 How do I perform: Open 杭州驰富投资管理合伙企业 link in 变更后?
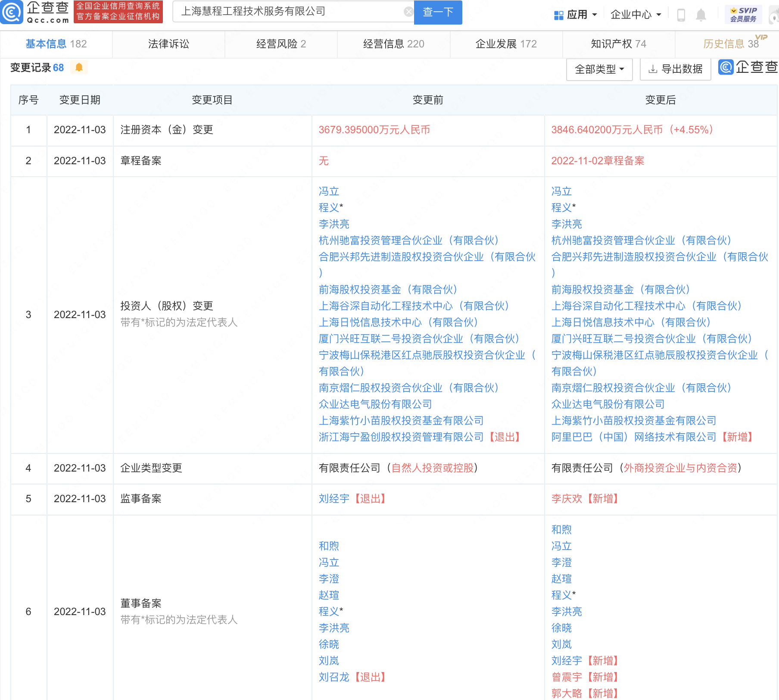tap(641, 241)
